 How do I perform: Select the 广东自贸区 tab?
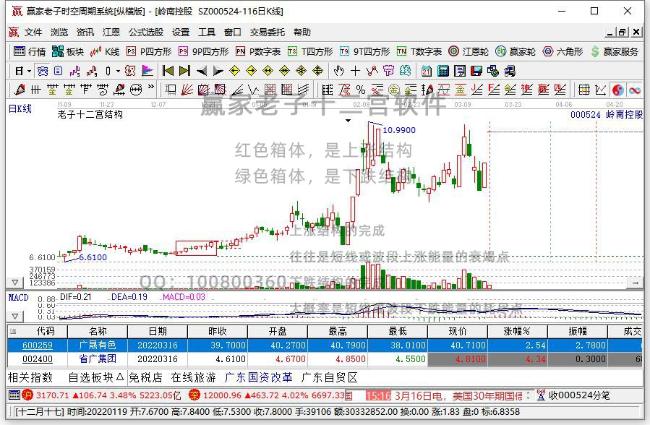[330, 377]
